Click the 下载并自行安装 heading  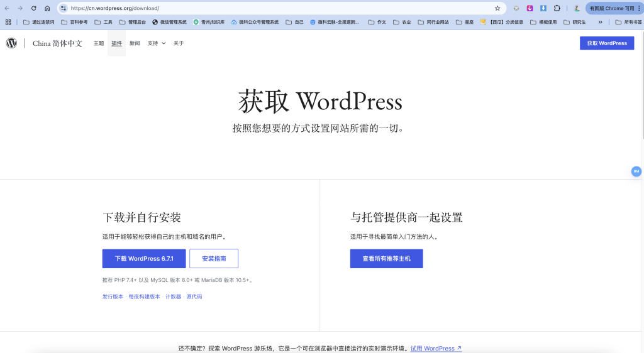coord(142,217)
